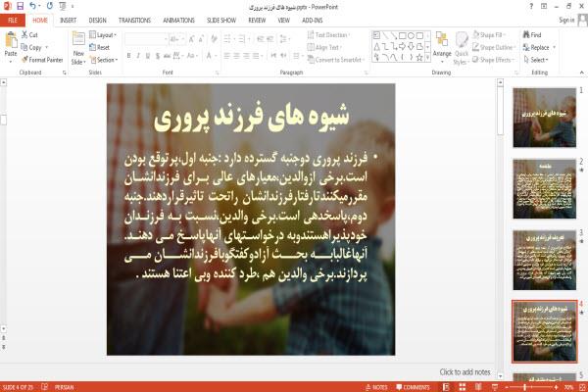Open the Layout dropdown
588x392 pixels.
point(103,35)
